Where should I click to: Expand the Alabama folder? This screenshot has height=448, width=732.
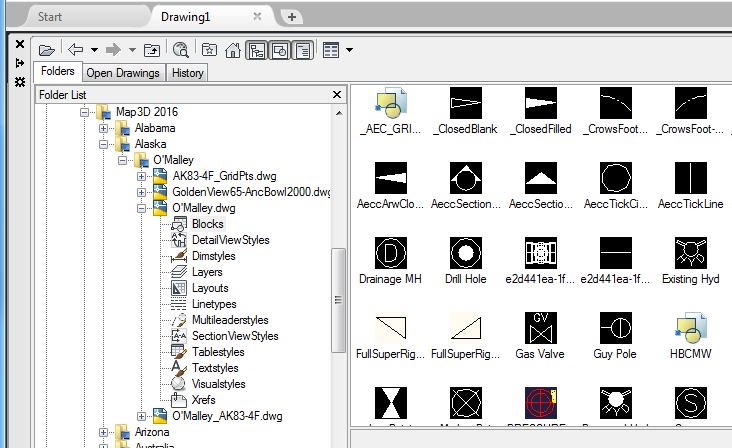coord(104,128)
